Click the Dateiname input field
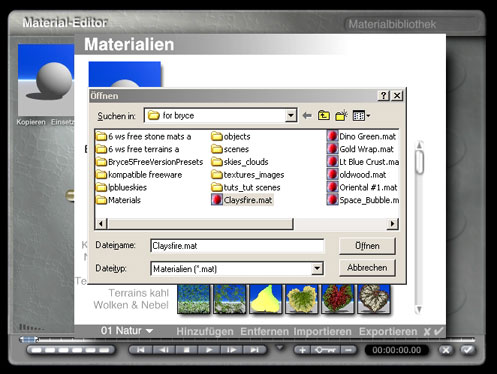This screenshot has width=497, height=374. pos(237,246)
